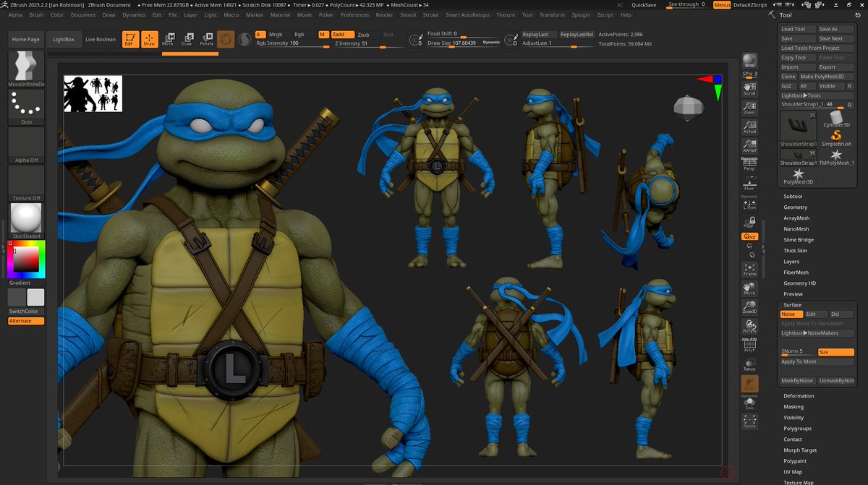The image size is (868, 485).
Task: Click the Zoom canvas icon
Action: point(749,108)
